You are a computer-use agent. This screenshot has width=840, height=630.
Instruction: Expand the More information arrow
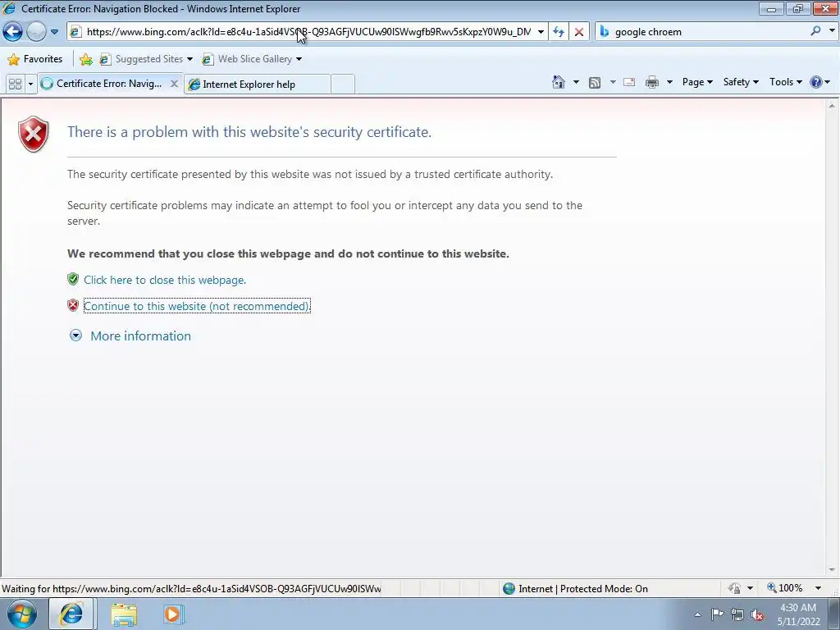coord(76,336)
